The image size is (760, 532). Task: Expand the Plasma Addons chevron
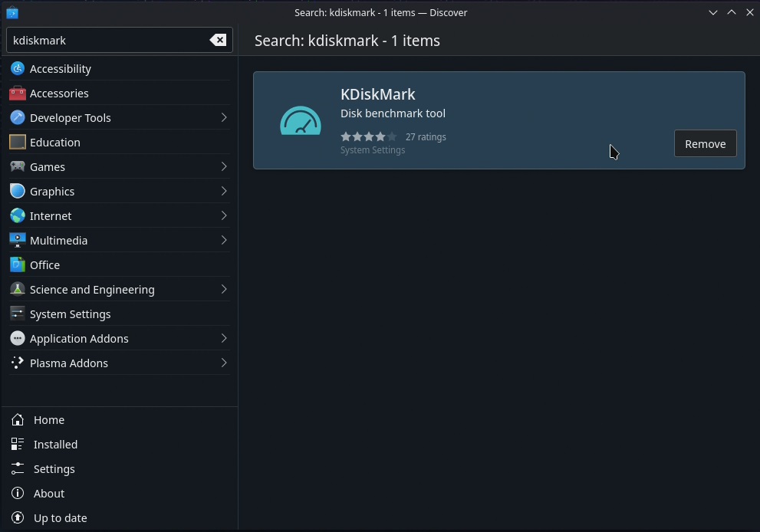(224, 363)
